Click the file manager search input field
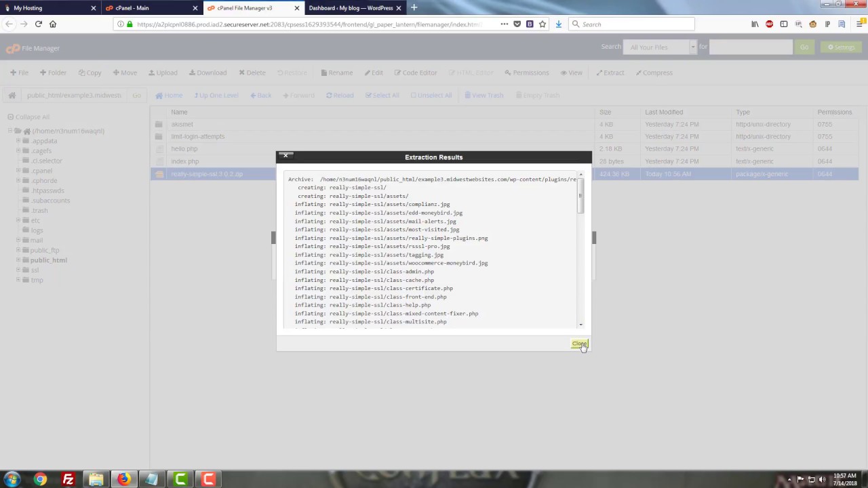Image resolution: width=868 pixels, height=488 pixels. coord(751,47)
